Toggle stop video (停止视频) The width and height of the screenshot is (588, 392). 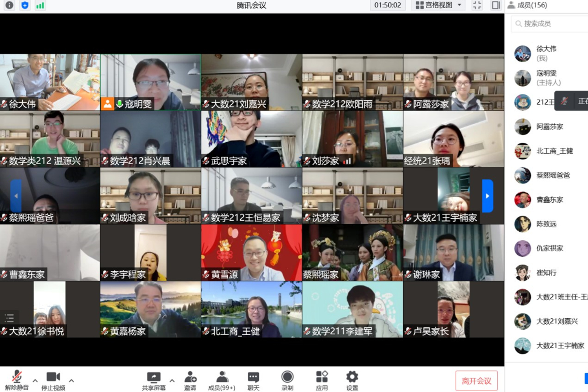[53, 380]
